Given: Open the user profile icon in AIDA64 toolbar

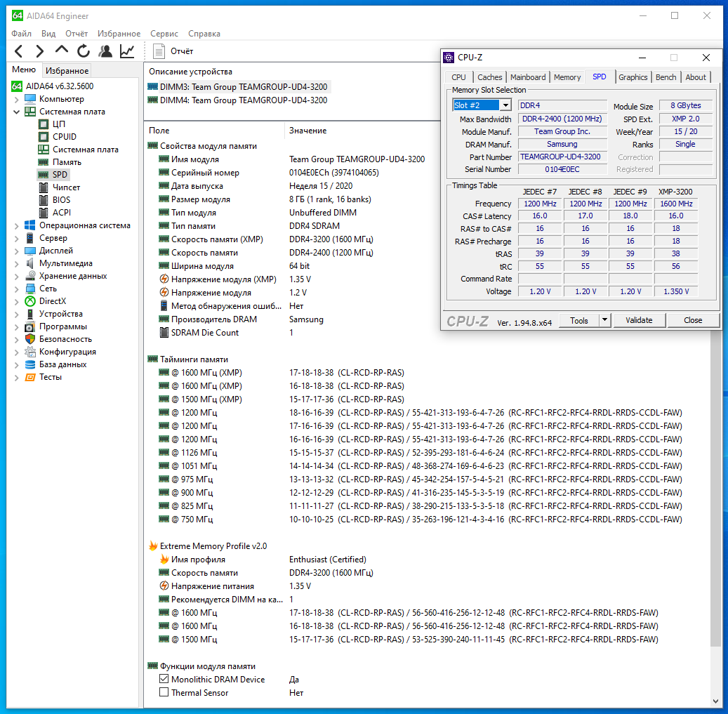Looking at the screenshot, I should [105, 51].
